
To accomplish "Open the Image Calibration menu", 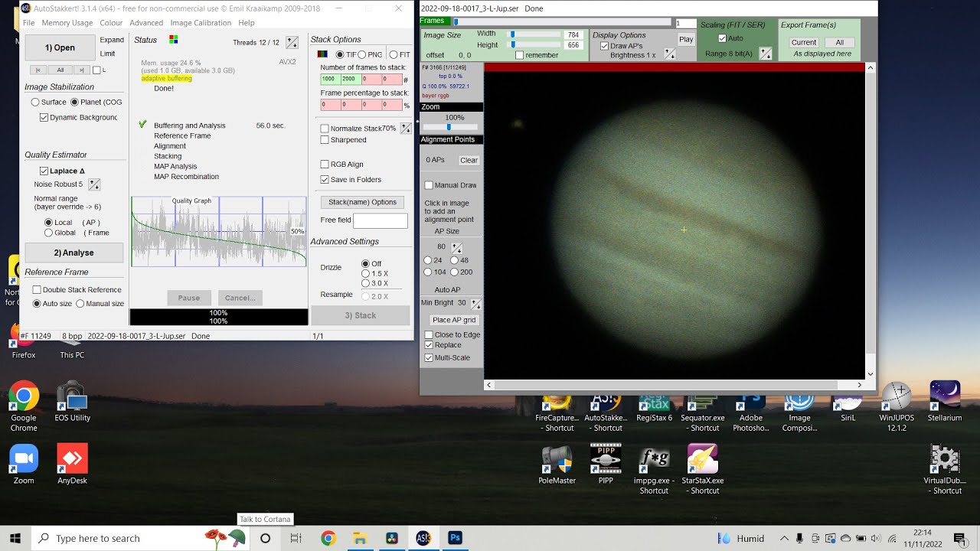I will pos(201,23).
